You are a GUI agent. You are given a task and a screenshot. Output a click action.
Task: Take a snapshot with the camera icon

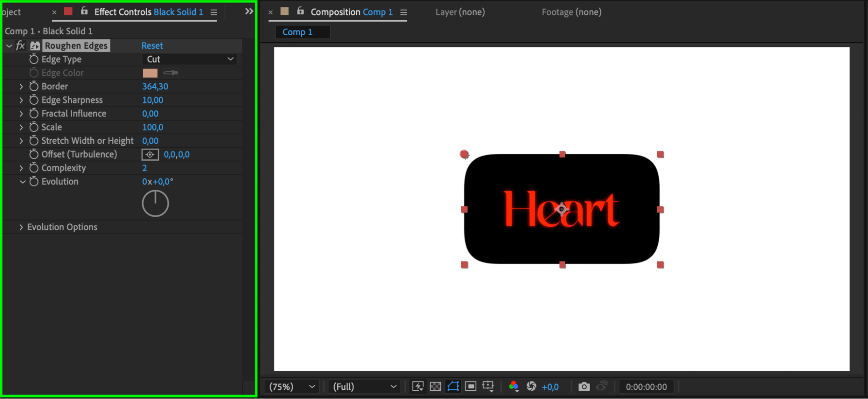point(584,386)
